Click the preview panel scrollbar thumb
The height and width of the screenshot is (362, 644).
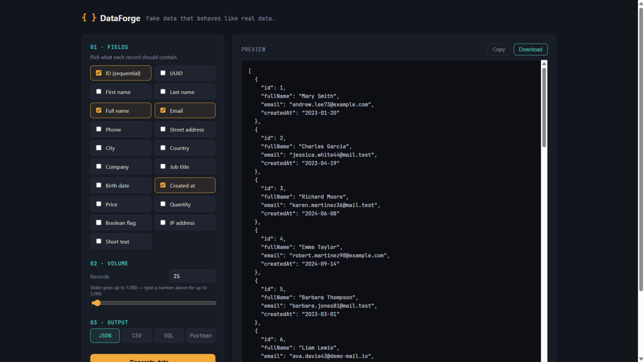tap(544, 108)
